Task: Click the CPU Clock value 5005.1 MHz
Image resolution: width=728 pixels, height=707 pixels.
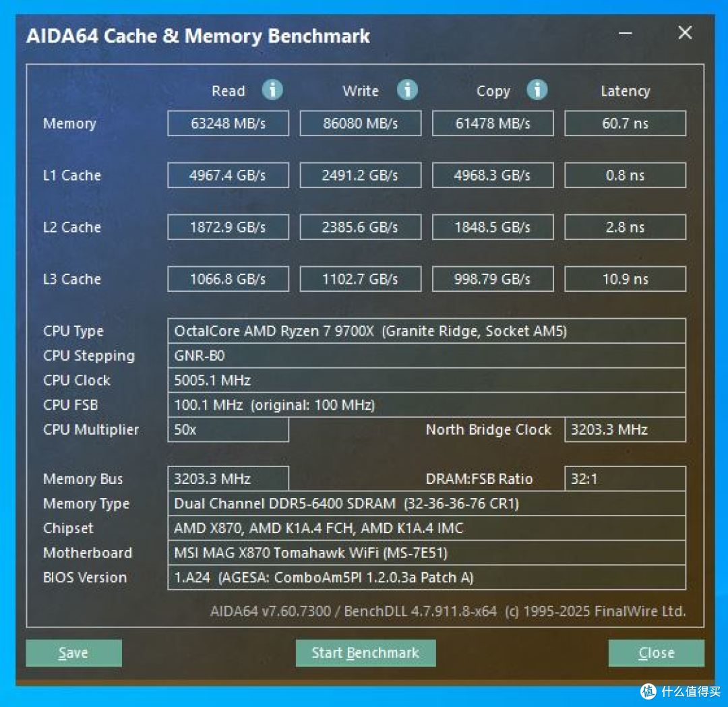Action: (427, 380)
